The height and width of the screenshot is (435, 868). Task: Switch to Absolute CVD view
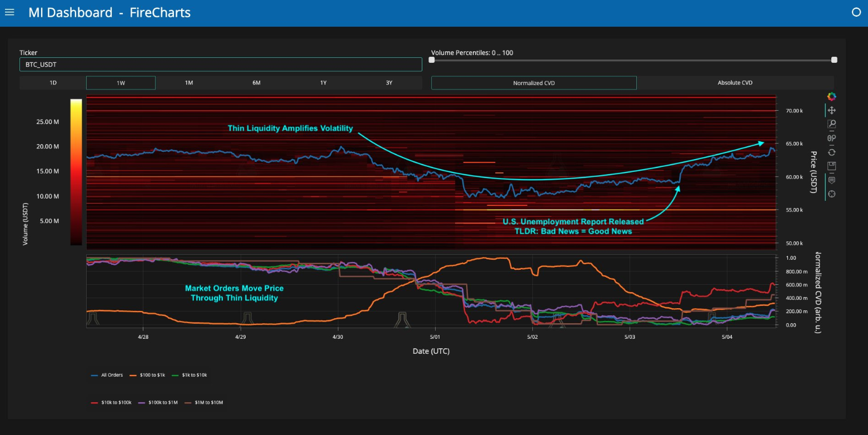click(735, 83)
